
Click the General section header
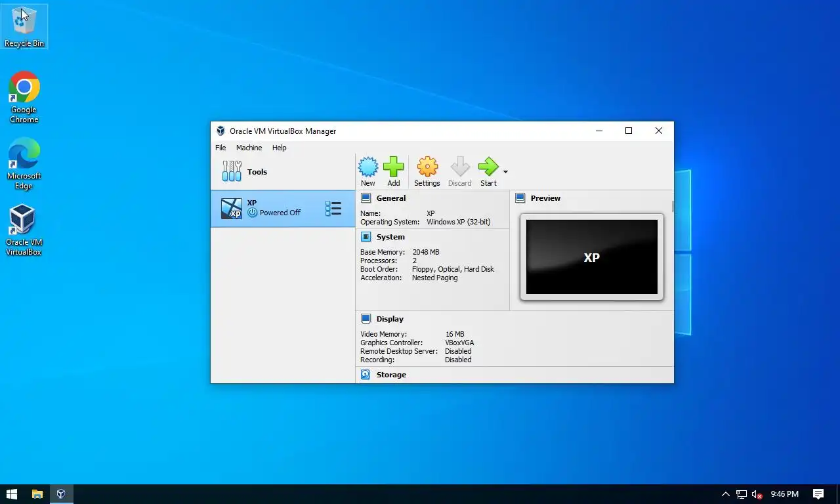click(x=391, y=198)
